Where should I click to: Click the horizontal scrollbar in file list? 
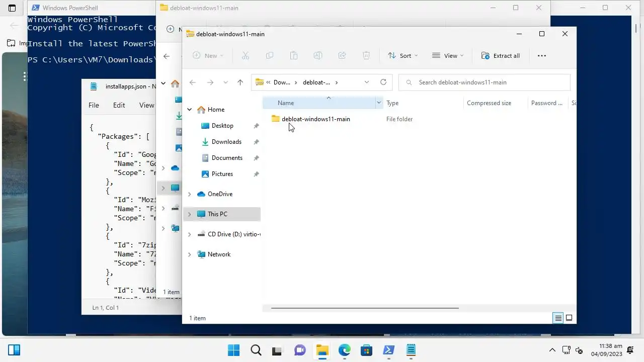(365, 308)
